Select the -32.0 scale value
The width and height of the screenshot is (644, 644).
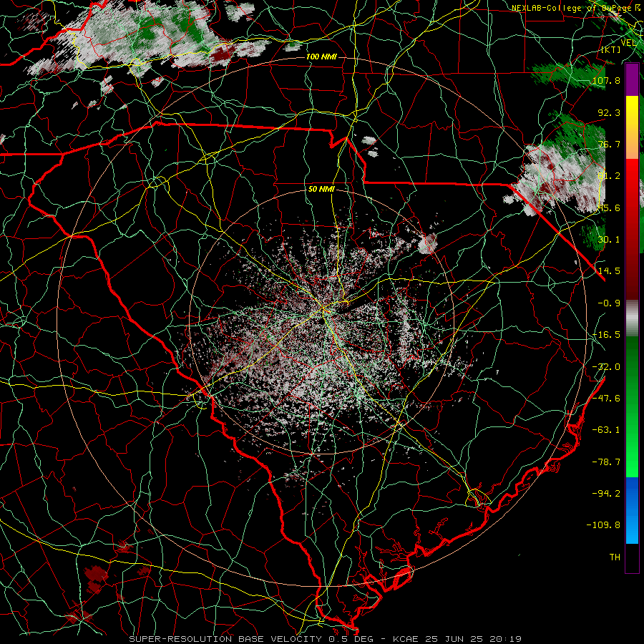(606, 367)
